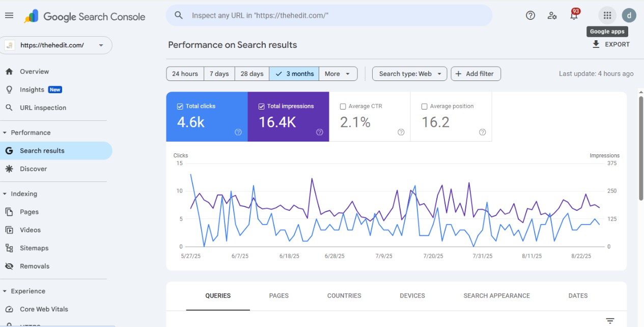Disable the Total impressions metric

point(261,106)
